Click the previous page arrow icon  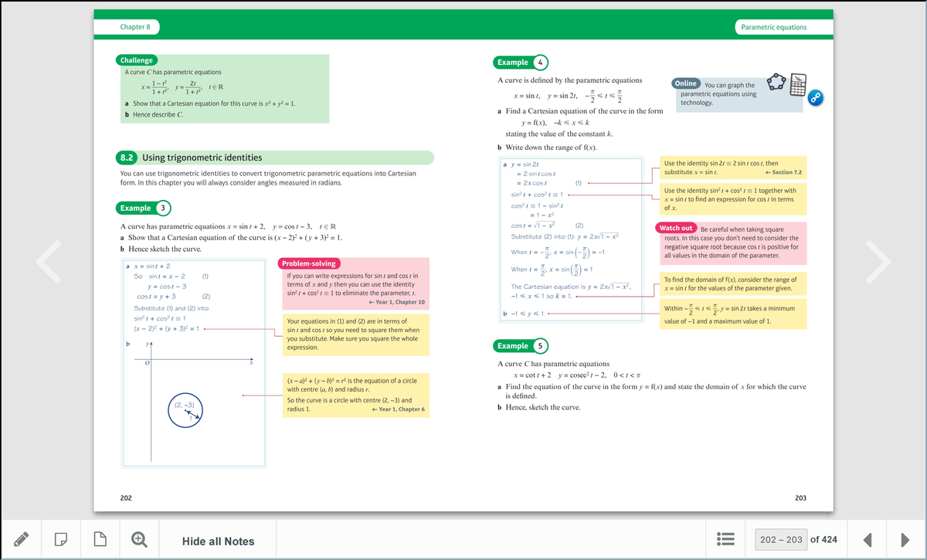pos(867,539)
